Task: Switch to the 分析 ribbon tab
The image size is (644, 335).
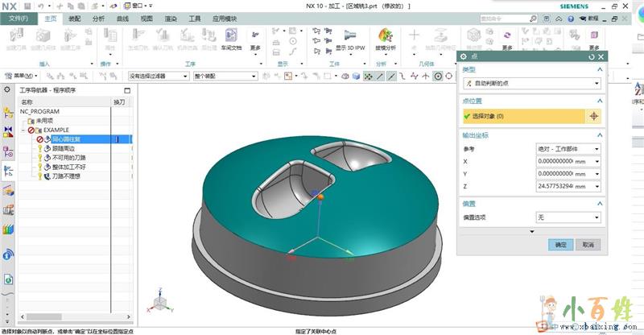Action: pos(98,18)
